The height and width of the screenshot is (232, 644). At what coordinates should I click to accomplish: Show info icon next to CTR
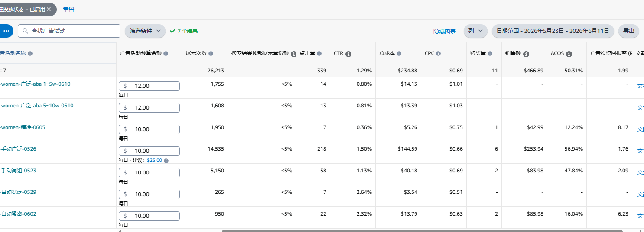click(x=348, y=54)
